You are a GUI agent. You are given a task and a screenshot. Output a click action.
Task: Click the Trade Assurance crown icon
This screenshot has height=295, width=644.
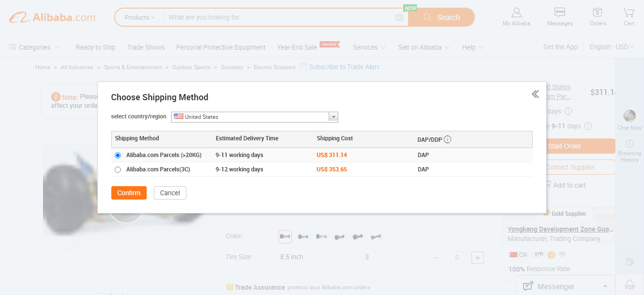click(229, 287)
